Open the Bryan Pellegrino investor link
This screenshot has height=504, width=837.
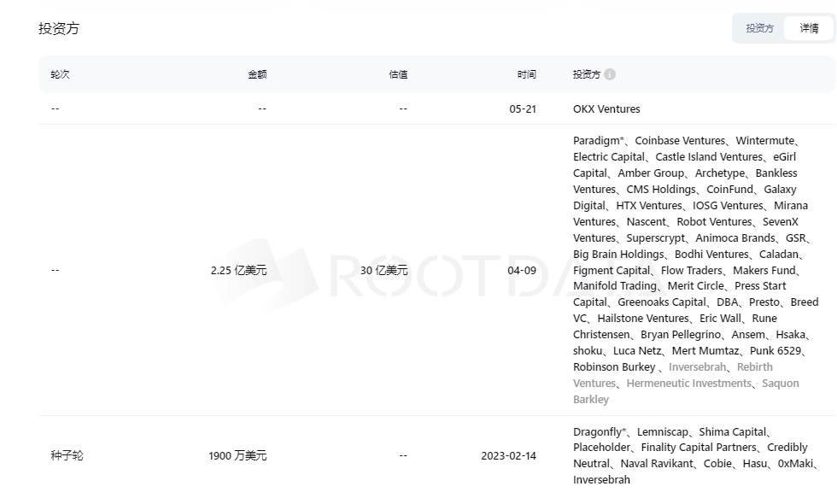tap(681, 335)
